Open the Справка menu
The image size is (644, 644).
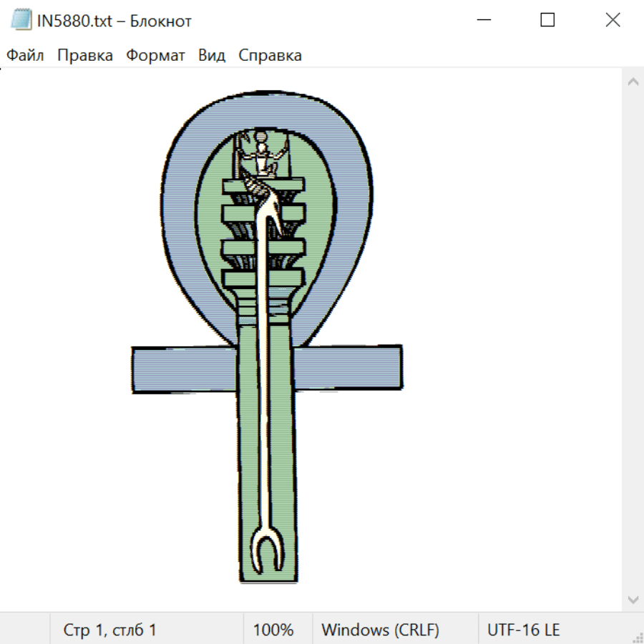[270, 56]
